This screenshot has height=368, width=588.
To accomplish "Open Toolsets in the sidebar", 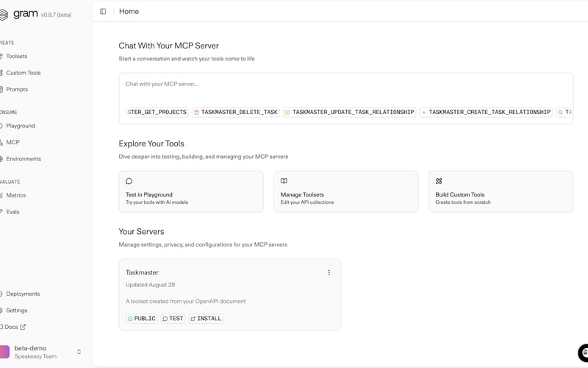I will coord(16,56).
